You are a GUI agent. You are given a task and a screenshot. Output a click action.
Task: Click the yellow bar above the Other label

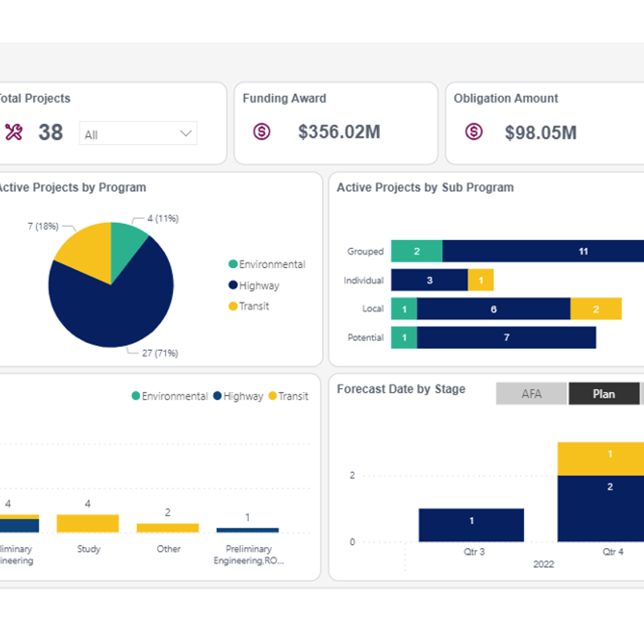point(167,528)
